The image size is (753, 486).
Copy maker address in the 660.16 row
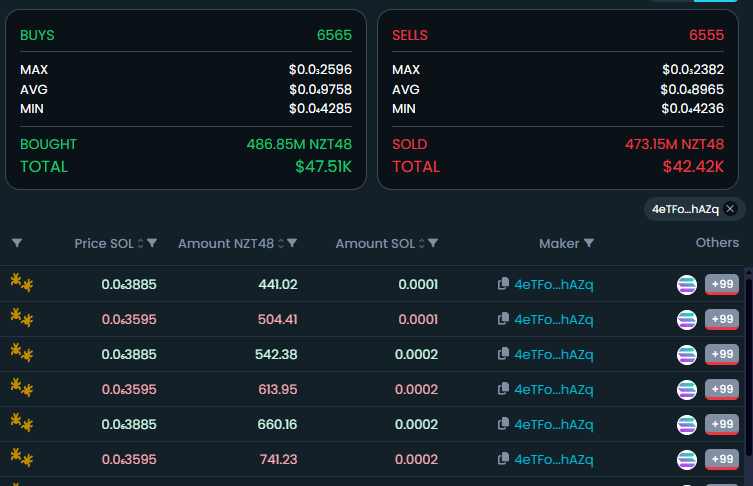coord(503,424)
